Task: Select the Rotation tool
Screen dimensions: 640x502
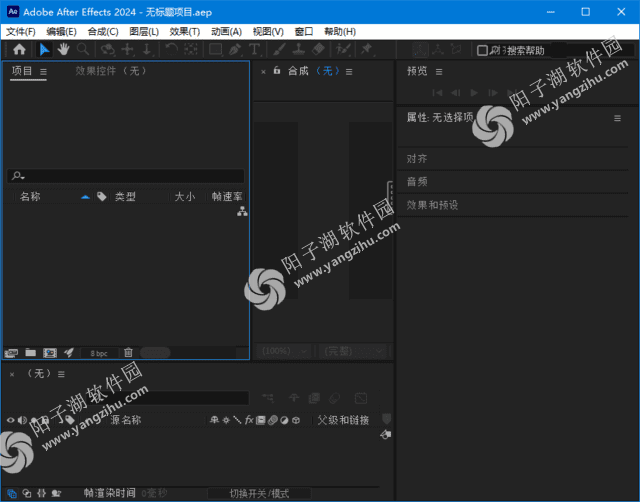Action: pos(171,50)
